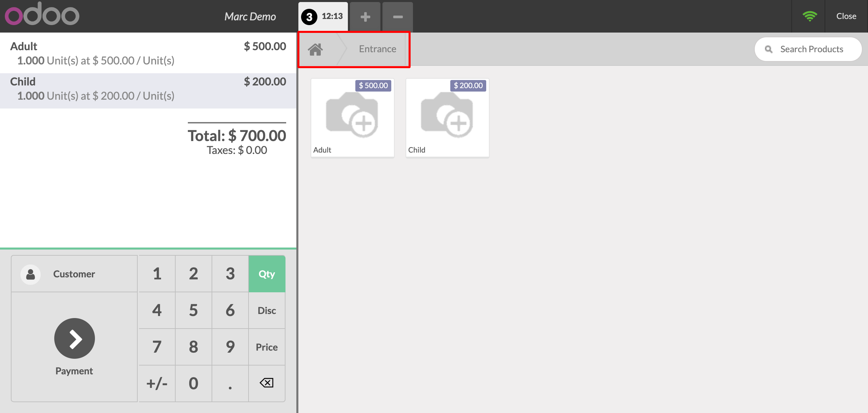This screenshot has height=413, width=868.
Task: Click the green wifi connection status icon
Action: (809, 16)
